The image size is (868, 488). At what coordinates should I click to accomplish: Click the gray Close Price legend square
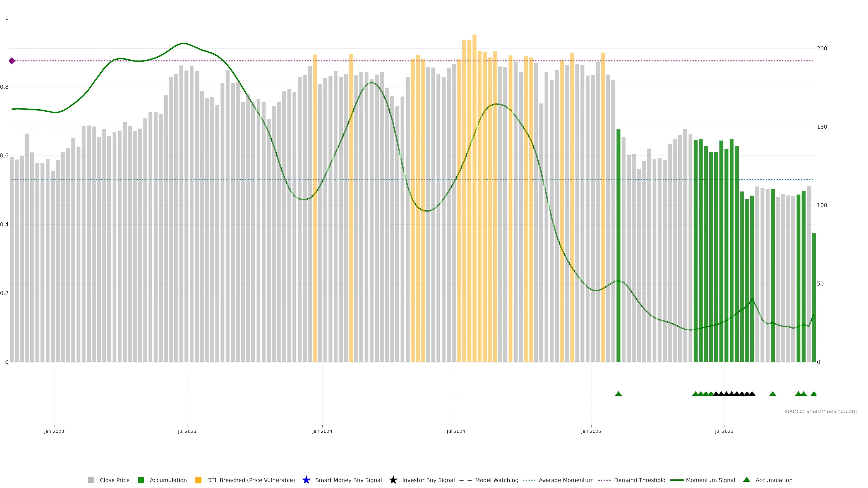pyautogui.click(x=91, y=480)
